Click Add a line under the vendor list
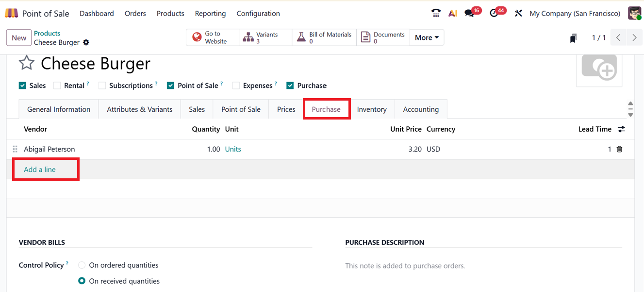Screen dimensions: 644x292 coord(39,169)
